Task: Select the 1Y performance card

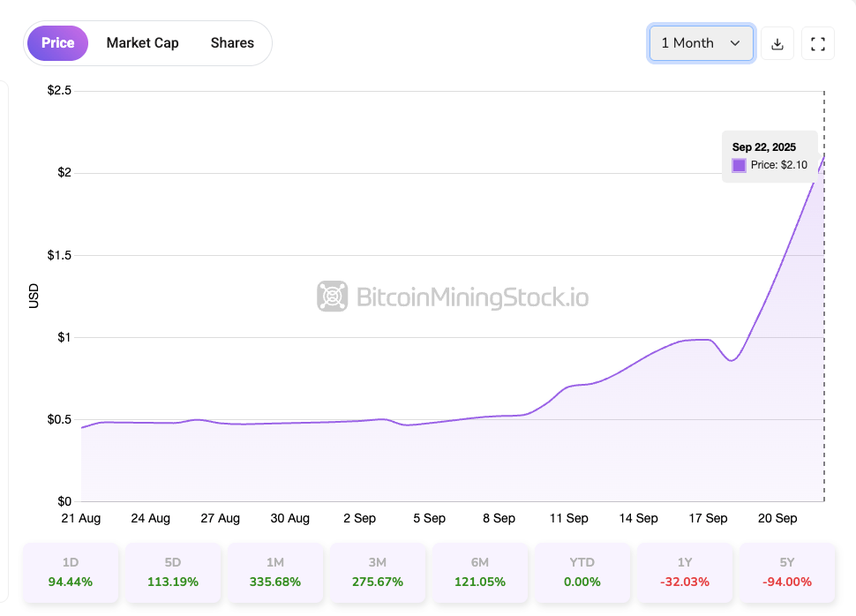Action: [x=685, y=572]
